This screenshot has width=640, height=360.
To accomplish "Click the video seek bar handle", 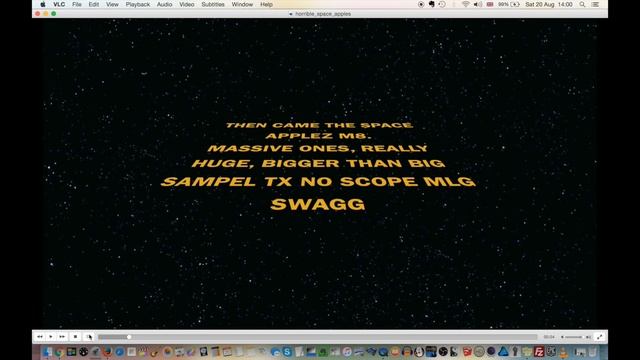I will 129,337.
